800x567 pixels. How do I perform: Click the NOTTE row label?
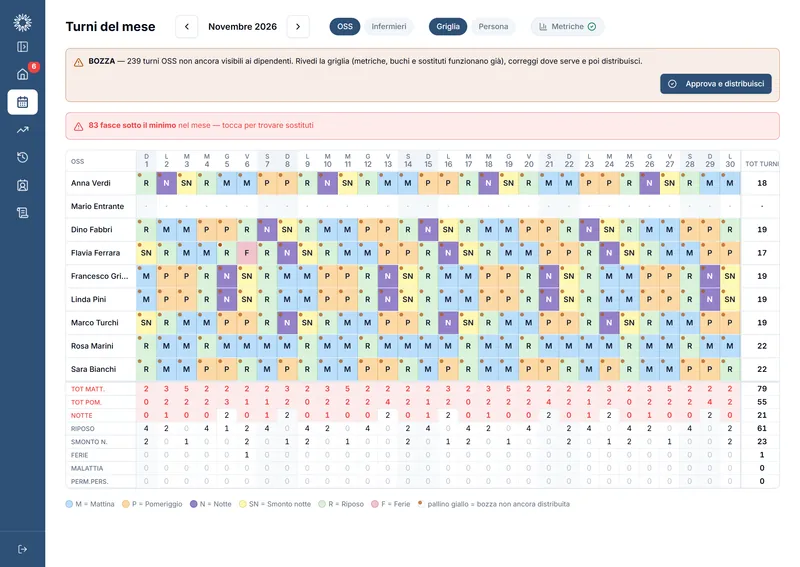pos(82,415)
